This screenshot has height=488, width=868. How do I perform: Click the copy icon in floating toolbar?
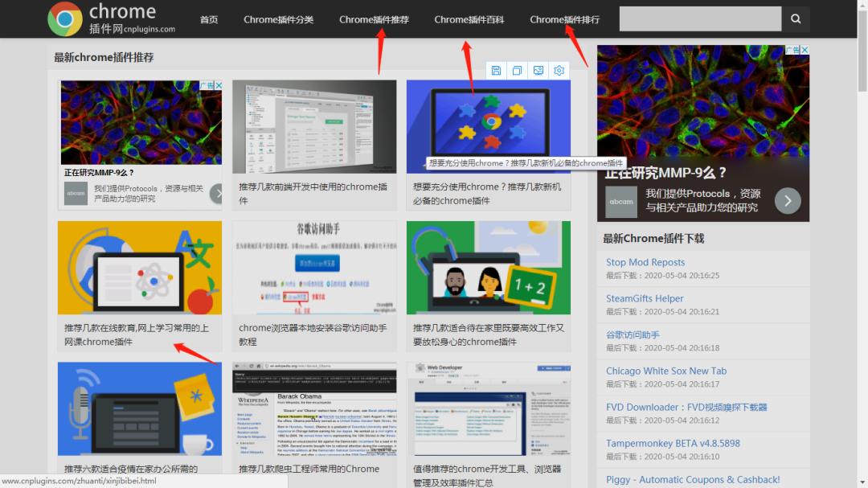[517, 71]
